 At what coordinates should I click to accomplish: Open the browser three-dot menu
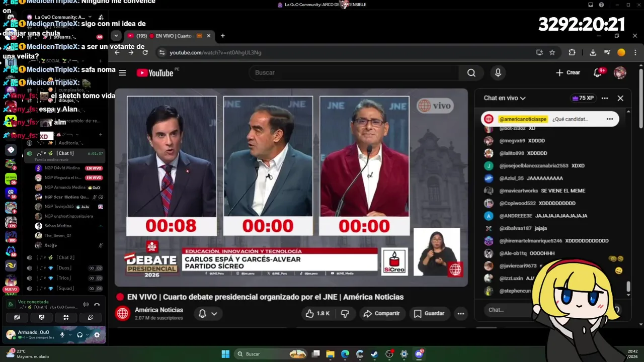(635, 52)
